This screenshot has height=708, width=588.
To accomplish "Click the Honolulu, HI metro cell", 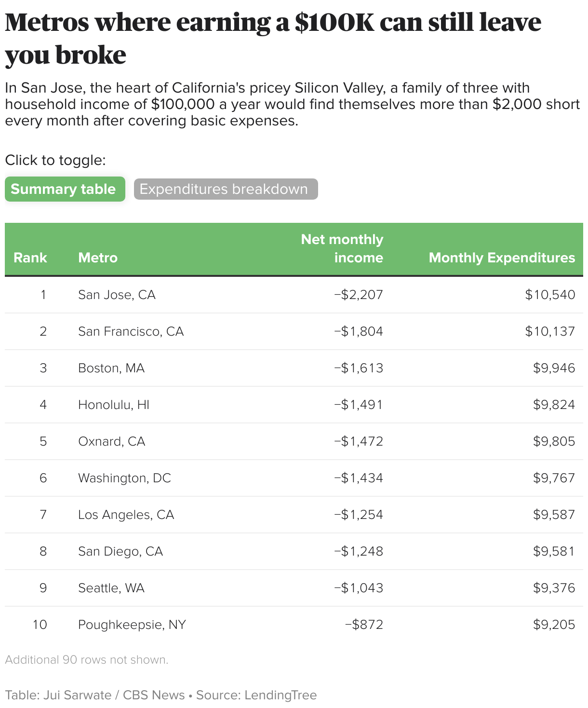I will tap(114, 405).
